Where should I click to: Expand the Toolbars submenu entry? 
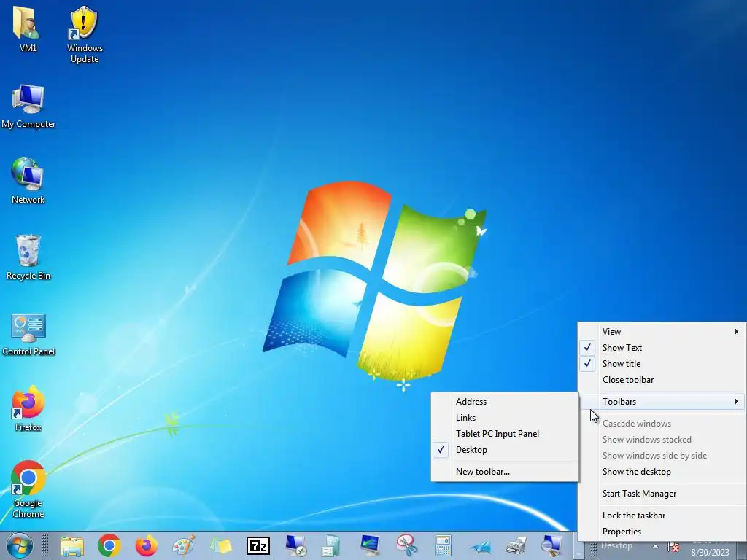[662, 402]
